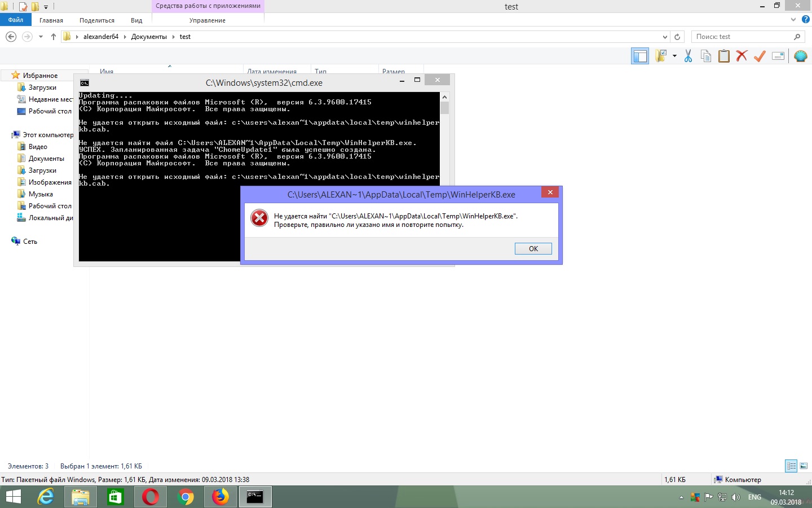Click the cmd.exe window title bar icon
Screen dimensions: 812x508
[x=84, y=82]
